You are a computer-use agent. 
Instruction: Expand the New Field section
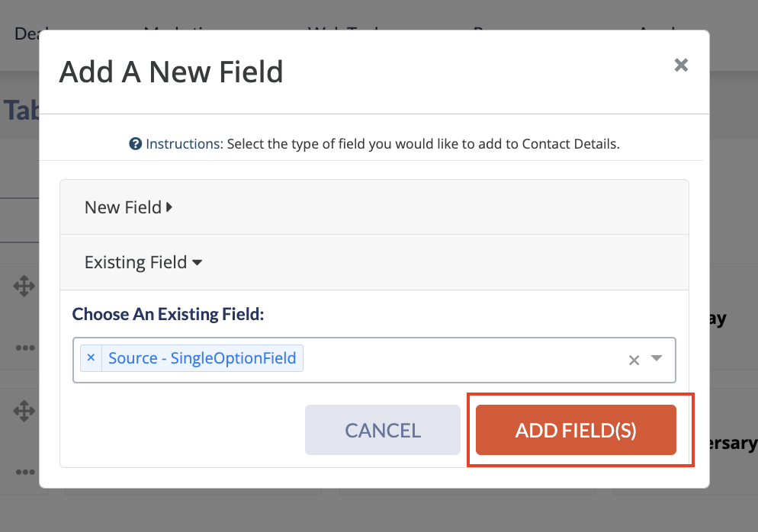pyautogui.click(x=374, y=207)
